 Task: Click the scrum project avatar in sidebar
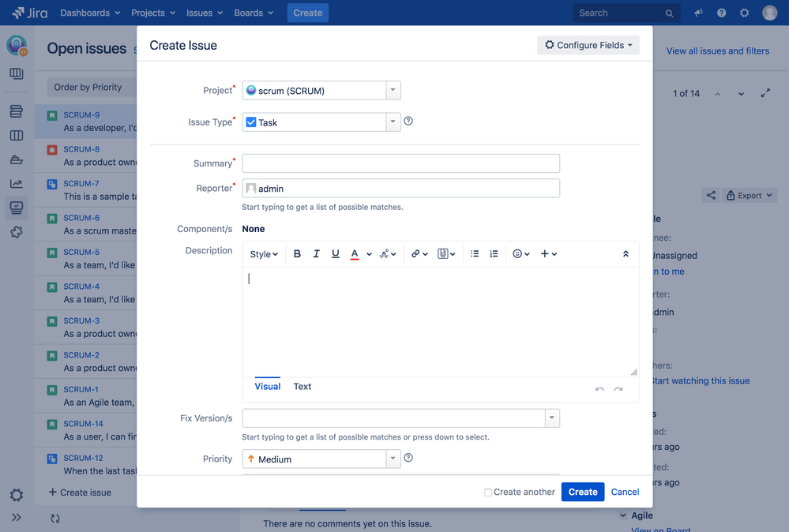click(x=17, y=46)
